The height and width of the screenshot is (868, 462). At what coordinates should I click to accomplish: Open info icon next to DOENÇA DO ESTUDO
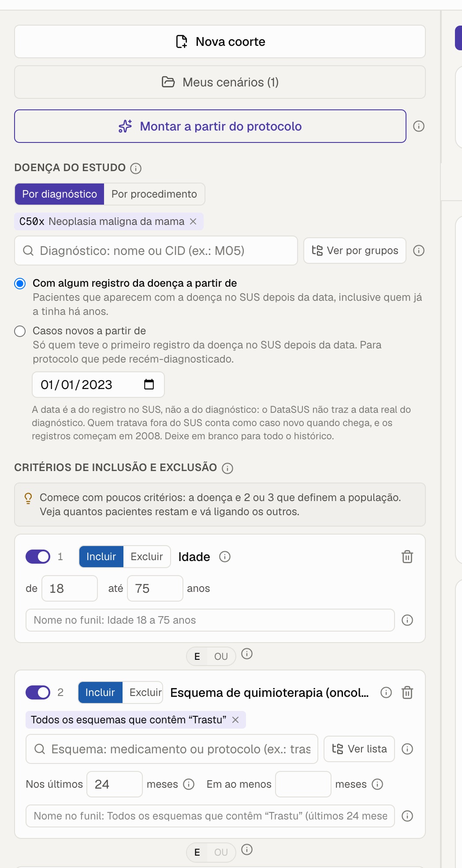(136, 168)
